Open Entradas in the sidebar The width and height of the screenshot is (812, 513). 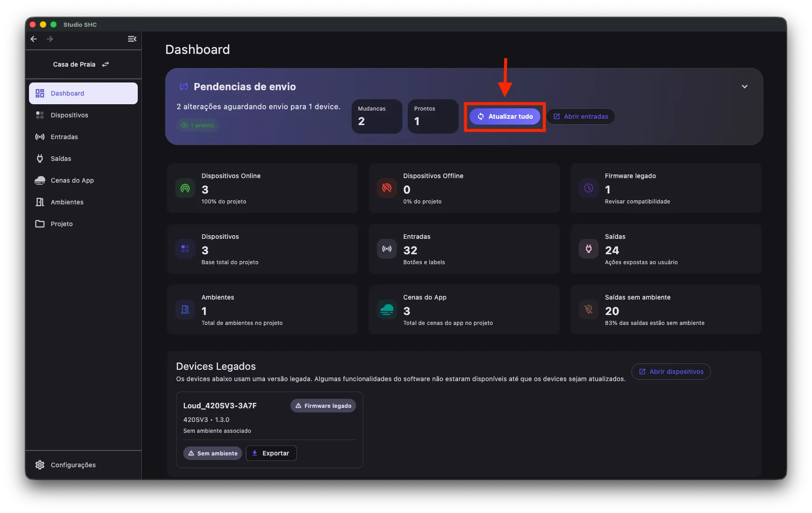coord(83,137)
